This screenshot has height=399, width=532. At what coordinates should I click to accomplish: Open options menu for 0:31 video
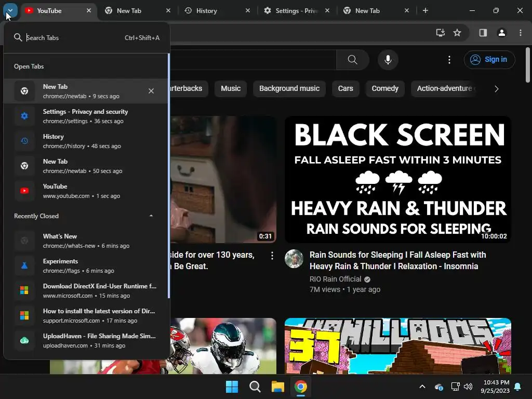[x=272, y=256]
